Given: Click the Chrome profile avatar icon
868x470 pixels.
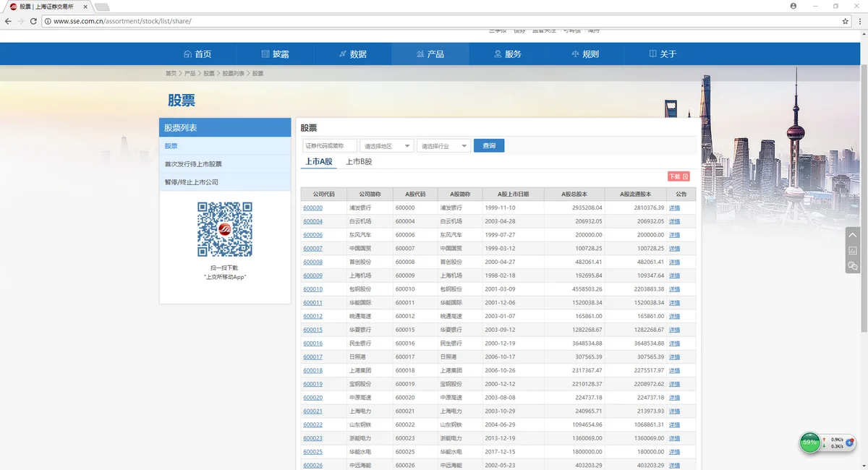Looking at the screenshot, I should point(793,6).
